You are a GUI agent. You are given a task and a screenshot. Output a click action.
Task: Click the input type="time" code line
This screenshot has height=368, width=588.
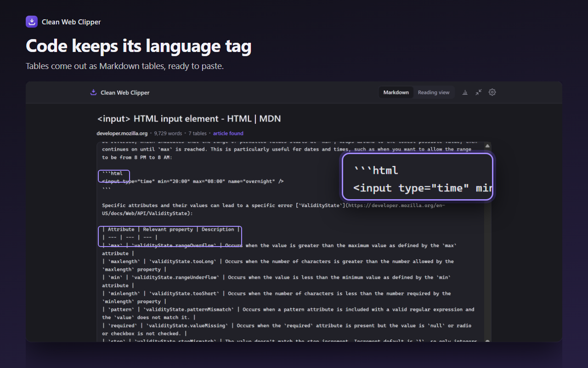click(193, 181)
